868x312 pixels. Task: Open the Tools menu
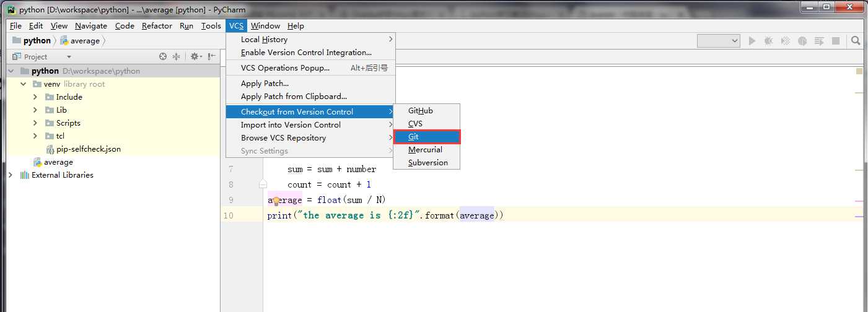[x=211, y=26]
